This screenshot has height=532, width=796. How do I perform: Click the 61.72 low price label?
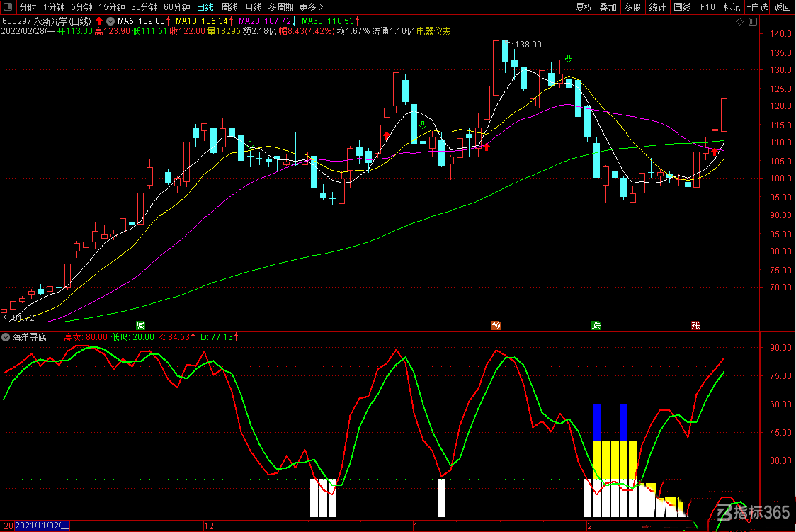(x=23, y=318)
